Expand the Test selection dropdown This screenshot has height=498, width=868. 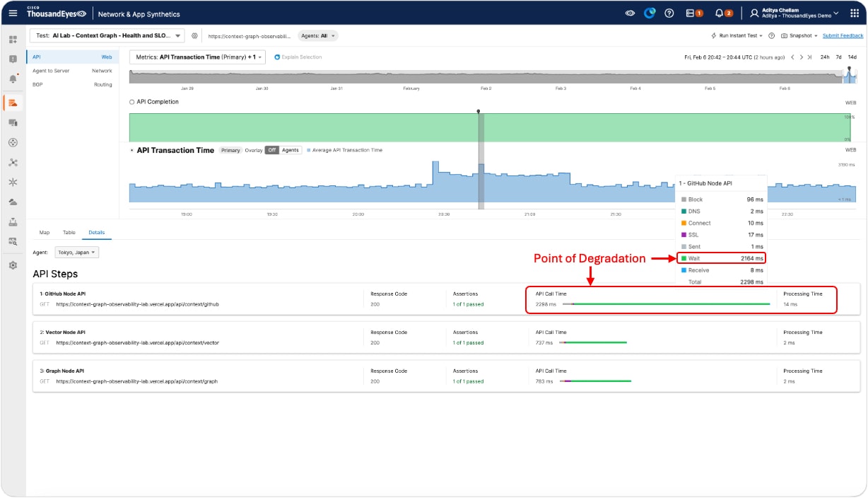click(107, 35)
